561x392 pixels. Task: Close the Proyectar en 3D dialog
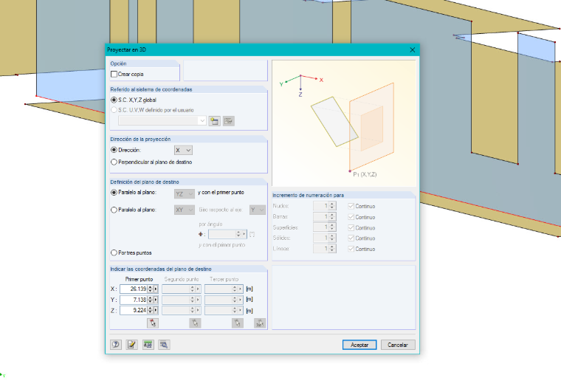coord(412,49)
